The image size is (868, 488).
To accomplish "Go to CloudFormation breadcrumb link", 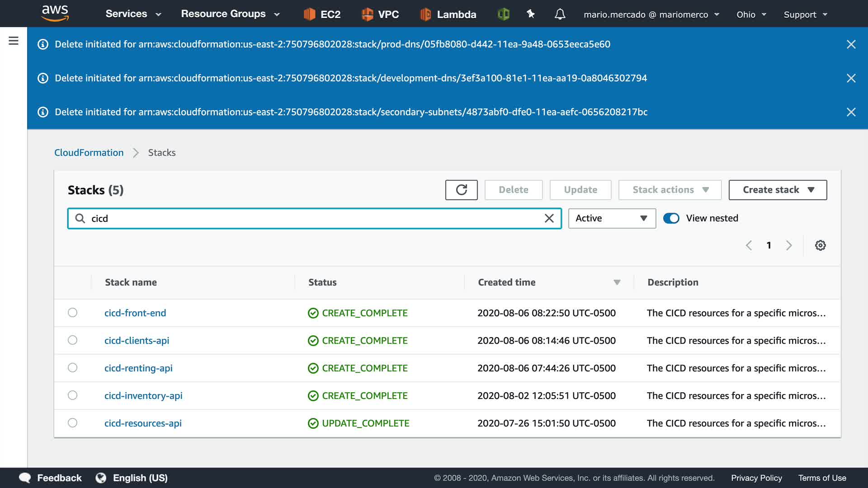I will pos(89,153).
